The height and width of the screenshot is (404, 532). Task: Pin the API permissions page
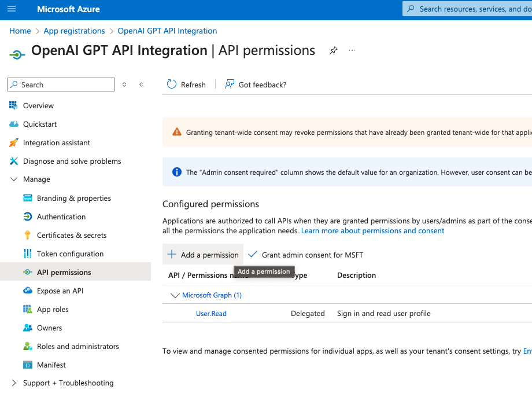pyautogui.click(x=334, y=51)
